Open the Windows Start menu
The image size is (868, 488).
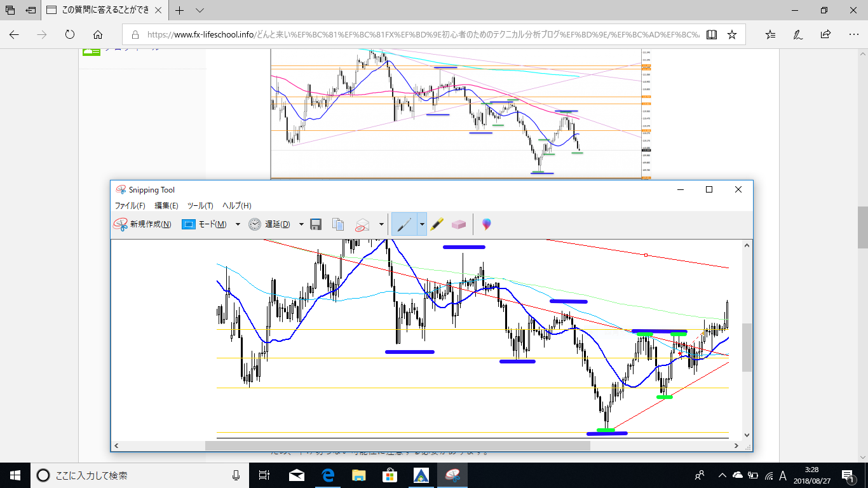coord(15,475)
